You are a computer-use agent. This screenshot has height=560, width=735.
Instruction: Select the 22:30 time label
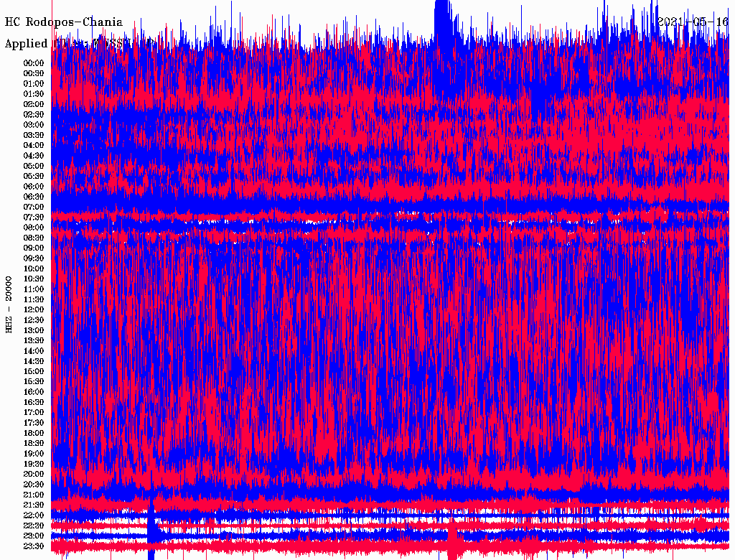pos(34,526)
